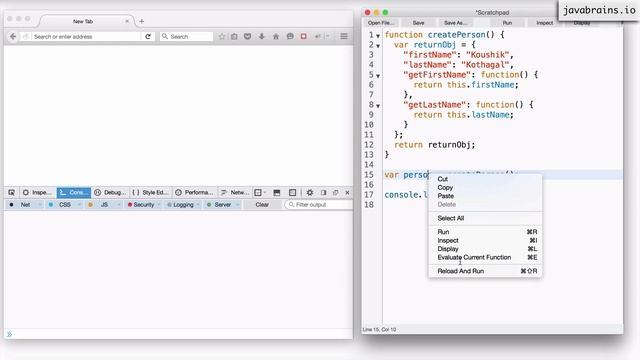
Task: Go to the Home icon in Firefox
Action: pyautogui.click(x=276, y=36)
